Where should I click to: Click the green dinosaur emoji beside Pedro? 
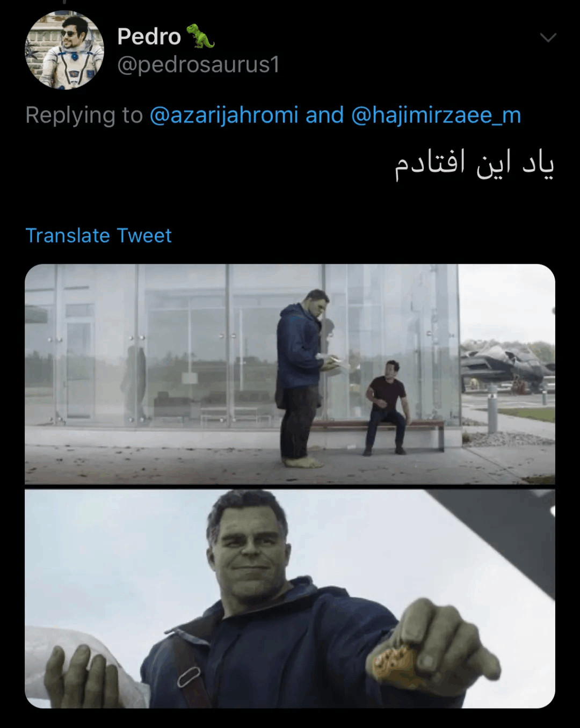[200, 36]
